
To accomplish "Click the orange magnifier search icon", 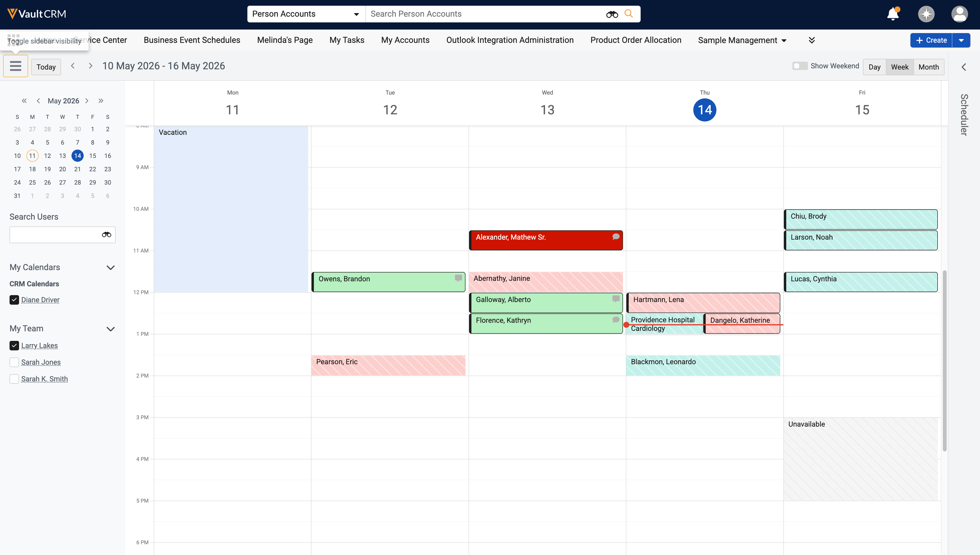I will pyautogui.click(x=628, y=14).
